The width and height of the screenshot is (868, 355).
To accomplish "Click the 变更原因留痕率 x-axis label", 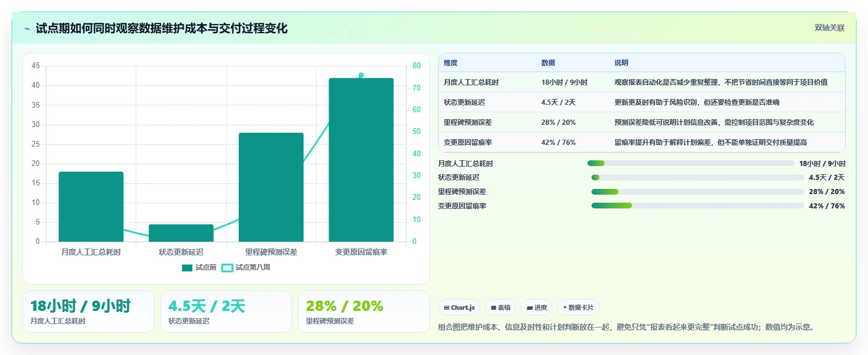I will coord(361,252).
